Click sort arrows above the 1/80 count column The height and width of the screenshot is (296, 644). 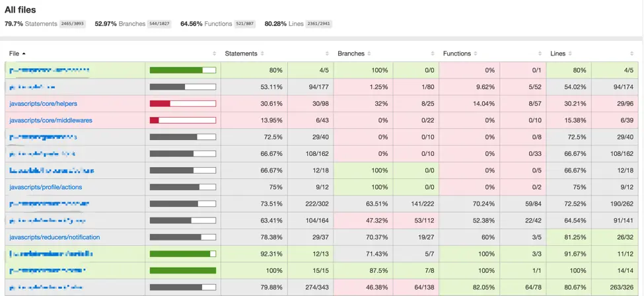tap(433, 54)
